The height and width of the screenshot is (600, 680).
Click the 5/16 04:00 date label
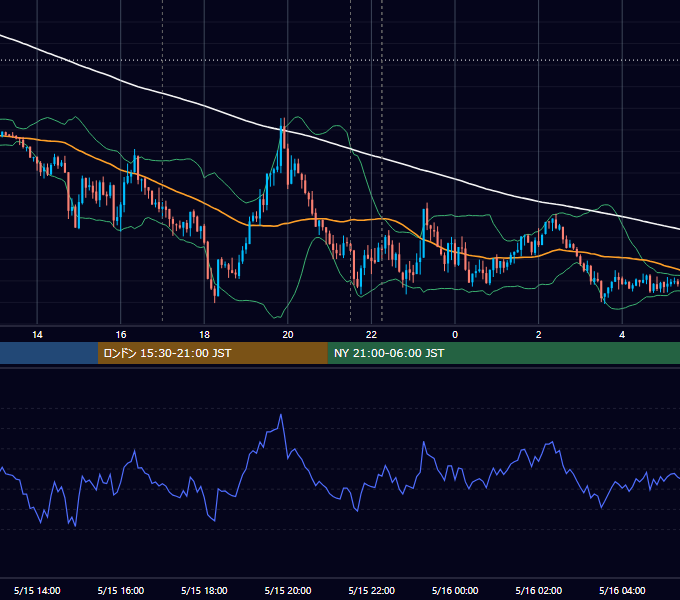622,590
